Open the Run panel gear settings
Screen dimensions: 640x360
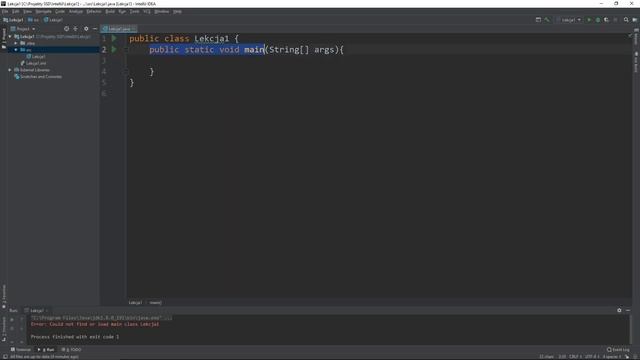[619, 311]
